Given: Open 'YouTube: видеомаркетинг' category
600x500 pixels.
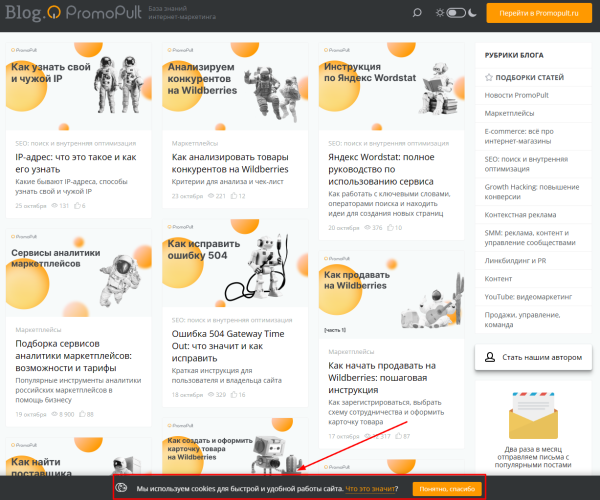Looking at the screenshot, I should tap(530, 296).
